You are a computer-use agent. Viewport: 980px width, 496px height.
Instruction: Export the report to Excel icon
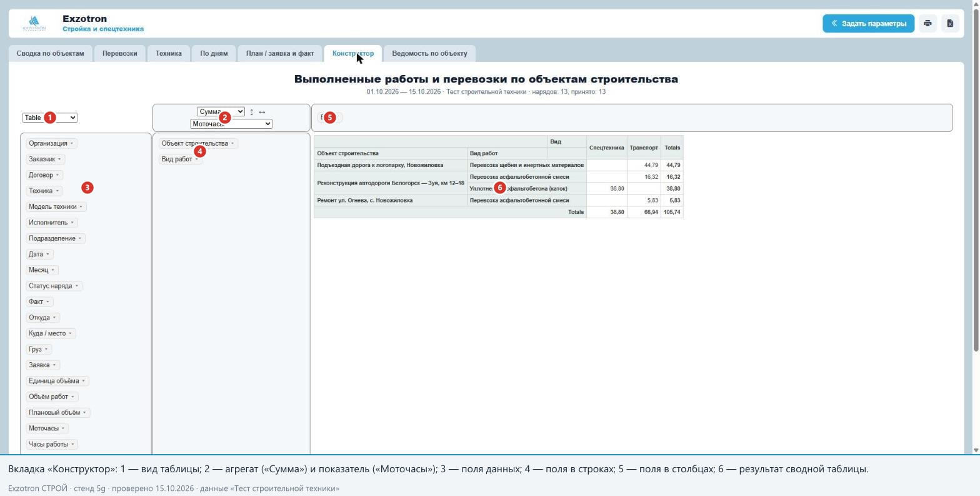[950, 23]
